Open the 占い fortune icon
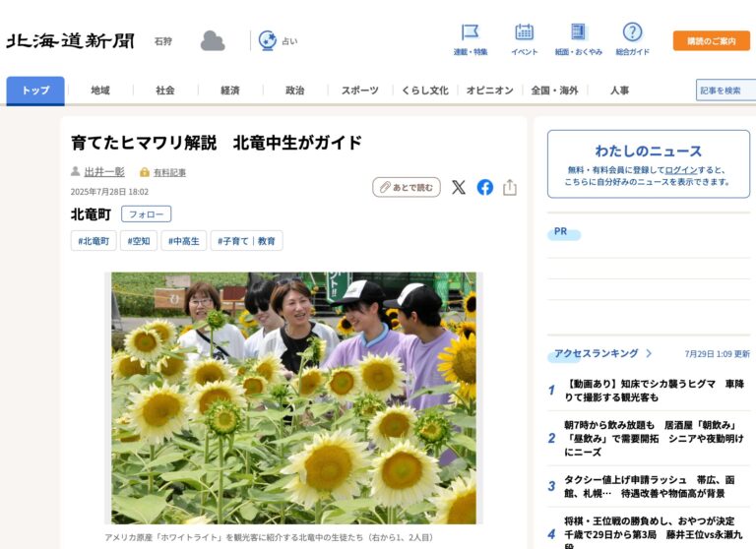Image resolution: width=756 pixels, height=549 pixels. coord(267,40)
